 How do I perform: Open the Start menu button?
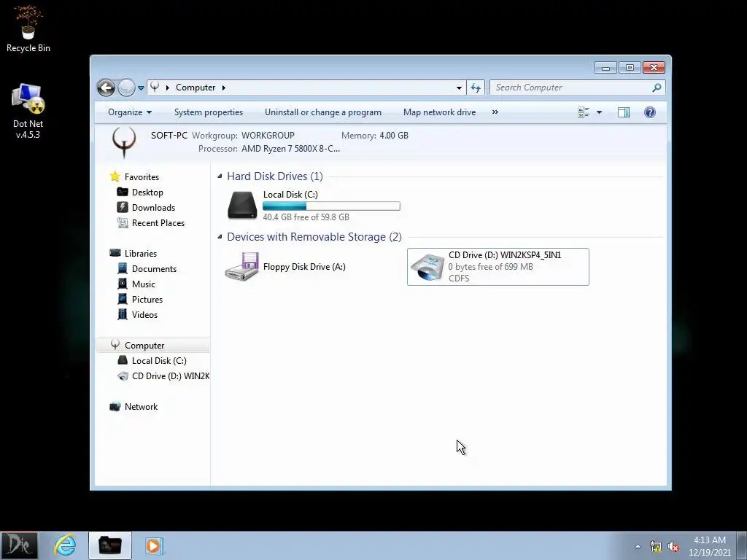click(x=19, y=545)
